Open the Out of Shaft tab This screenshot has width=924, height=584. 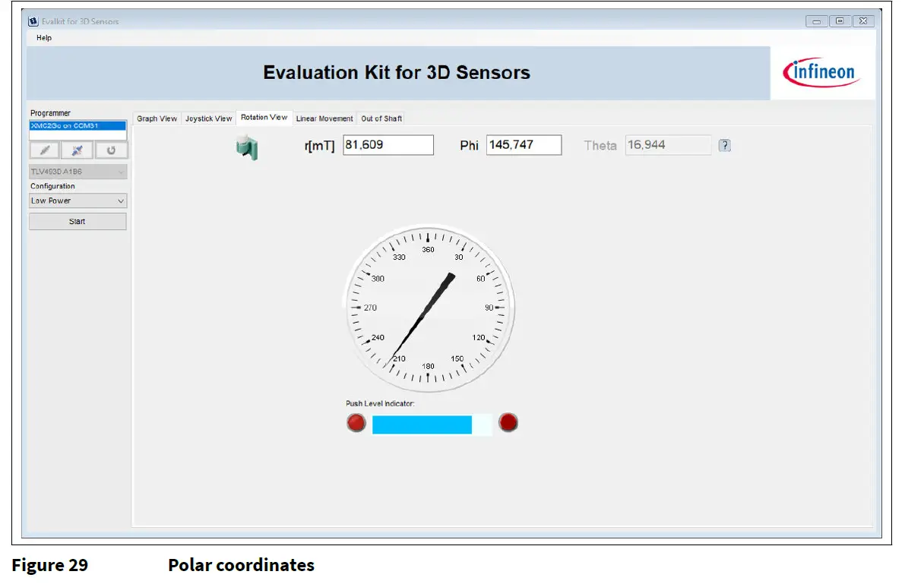click(x=381, y=118)
